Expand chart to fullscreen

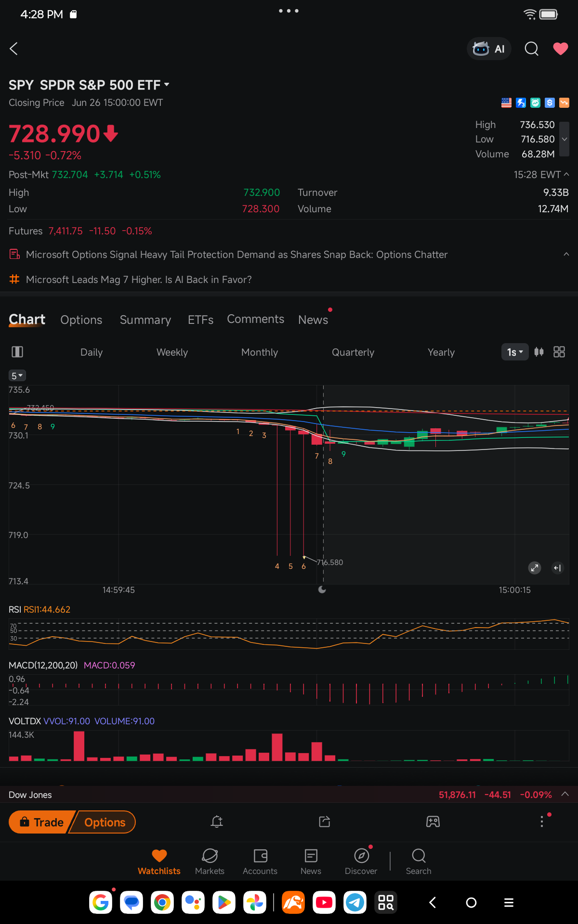[x=535, y=568]
